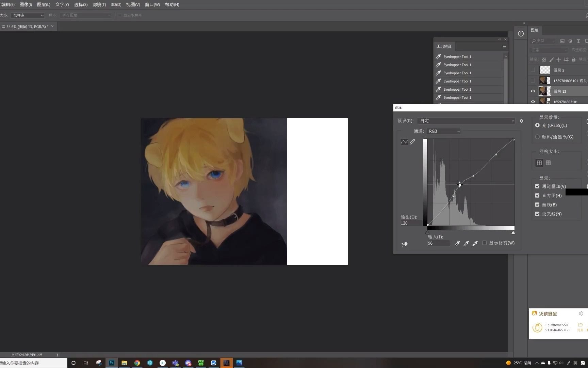The height and width of the screenshot is (368, 588).
Task: Open the 火绒安全 settings gear
Action: coord(581,313)
